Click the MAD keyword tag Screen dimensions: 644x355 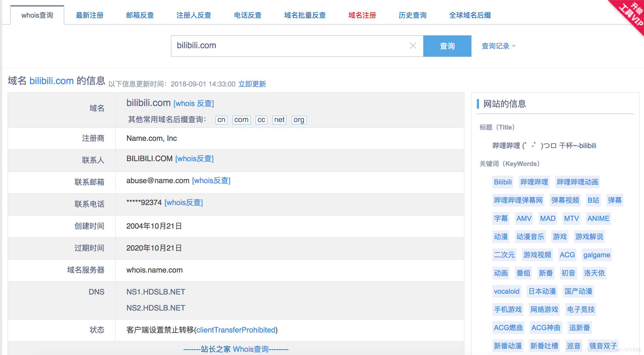548,218
